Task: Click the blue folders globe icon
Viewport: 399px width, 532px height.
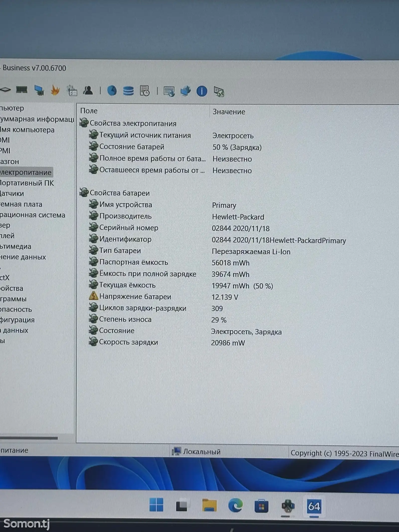Action: tap(186, 91)
